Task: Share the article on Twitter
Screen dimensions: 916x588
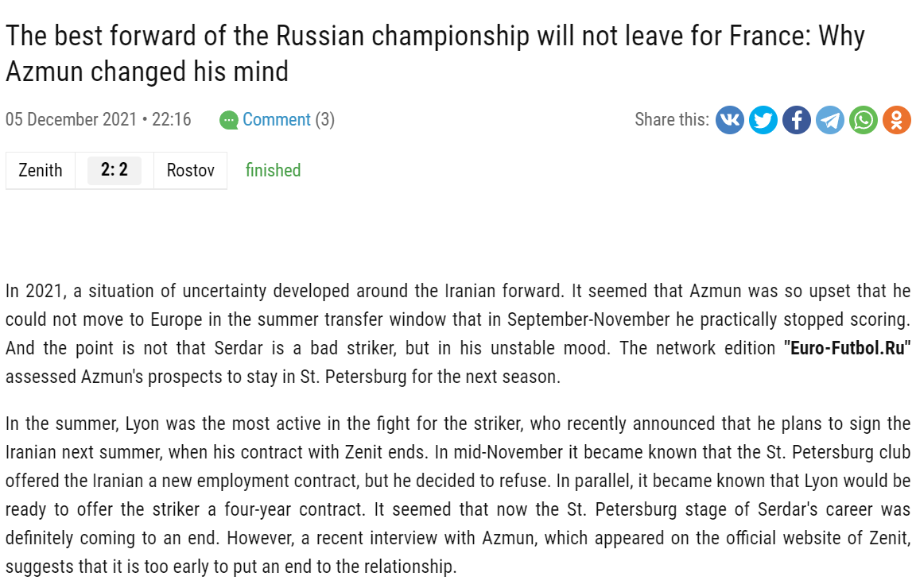Action: point(763,120)
